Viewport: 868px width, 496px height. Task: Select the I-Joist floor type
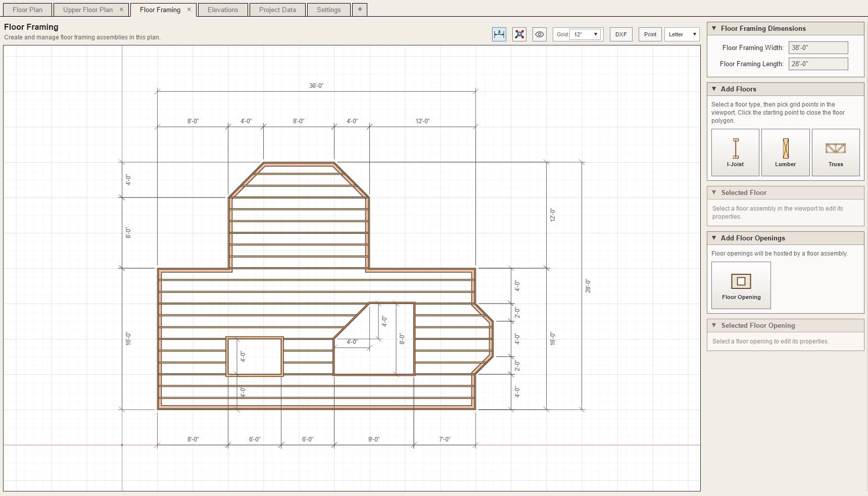point(735,153)
